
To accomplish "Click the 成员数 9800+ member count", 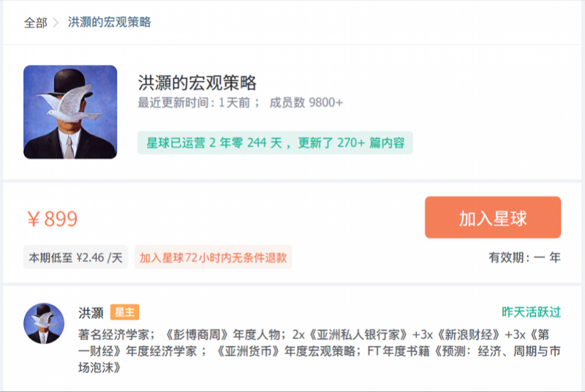I will 306,102.
